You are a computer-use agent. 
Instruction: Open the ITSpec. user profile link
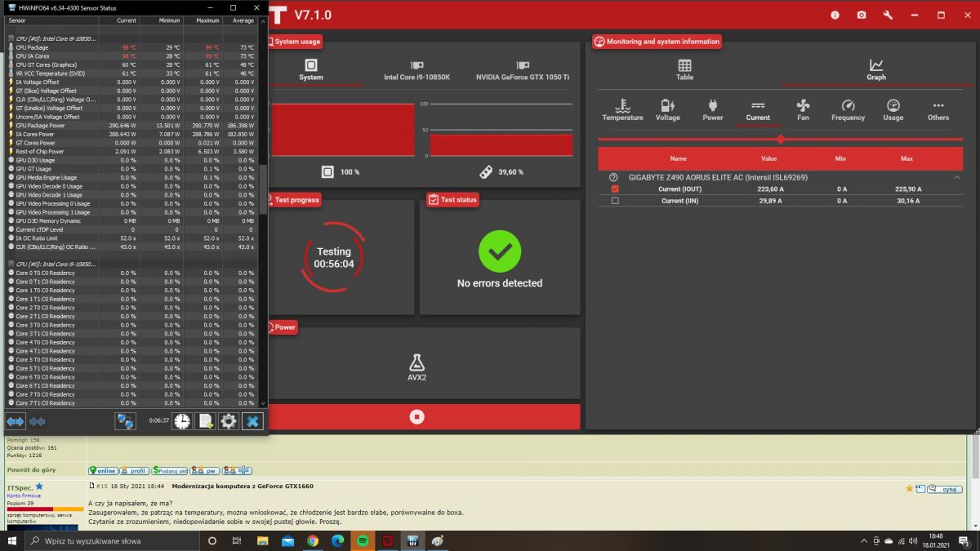tap(20, 487)
